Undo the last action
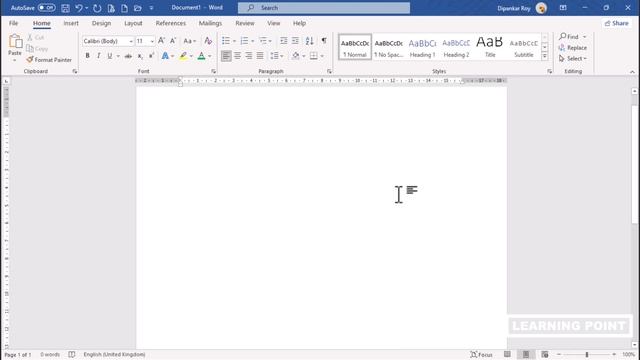 coord(79,8)
